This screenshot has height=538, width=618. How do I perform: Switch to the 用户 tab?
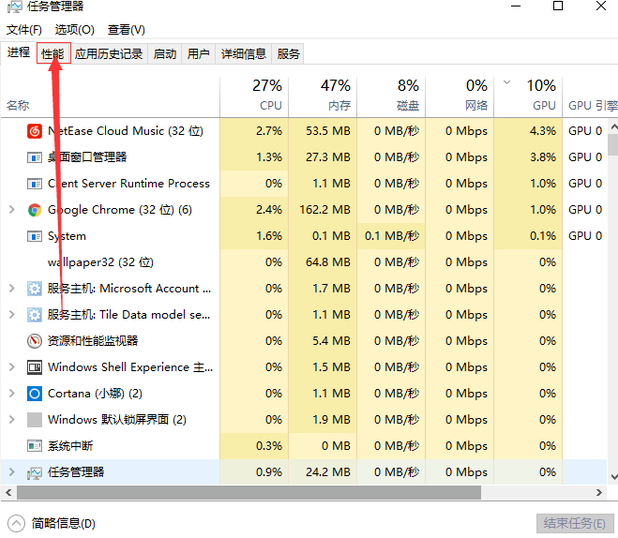click(x=198, y=54)
